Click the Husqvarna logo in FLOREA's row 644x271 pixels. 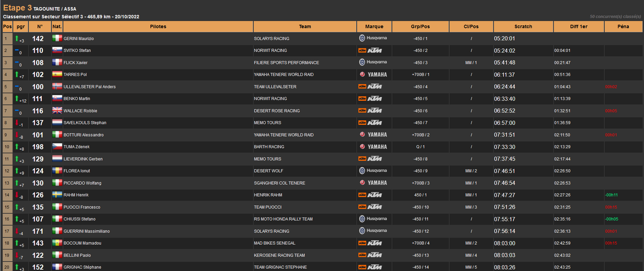(372, 171)
